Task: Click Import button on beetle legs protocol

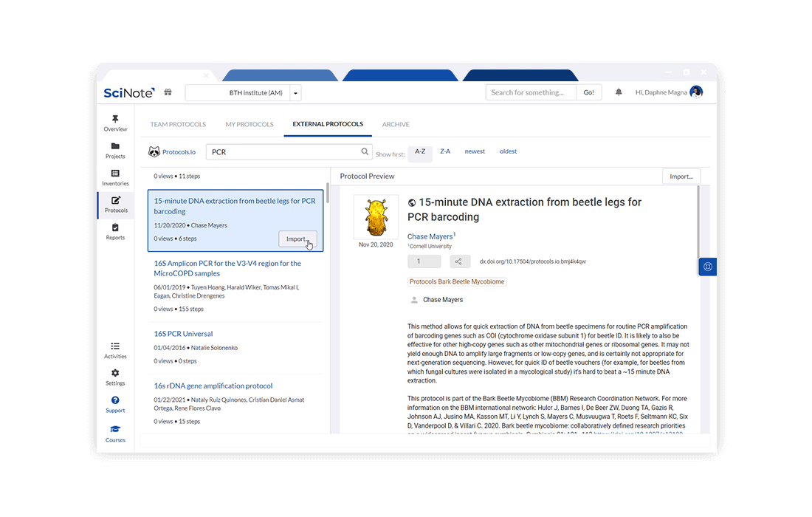Action: pyautogui.click(x=297, y=239)
